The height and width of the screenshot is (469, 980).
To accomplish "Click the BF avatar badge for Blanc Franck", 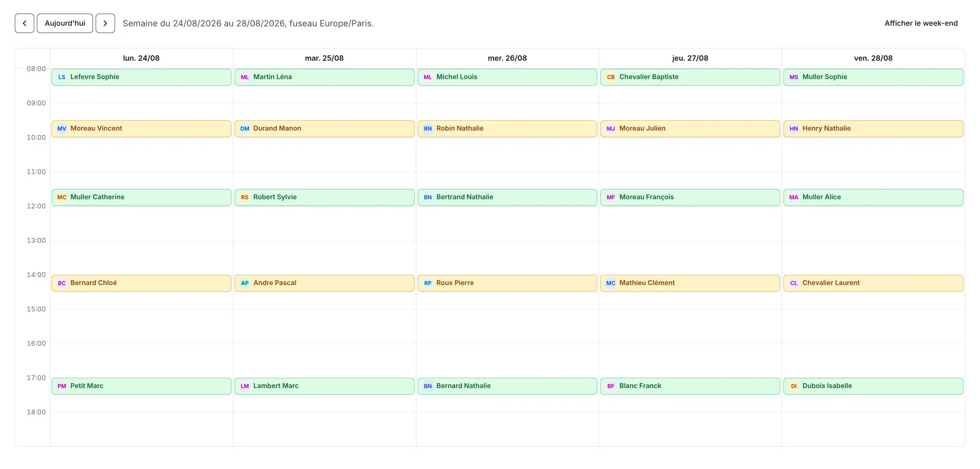I will (611, 386).
